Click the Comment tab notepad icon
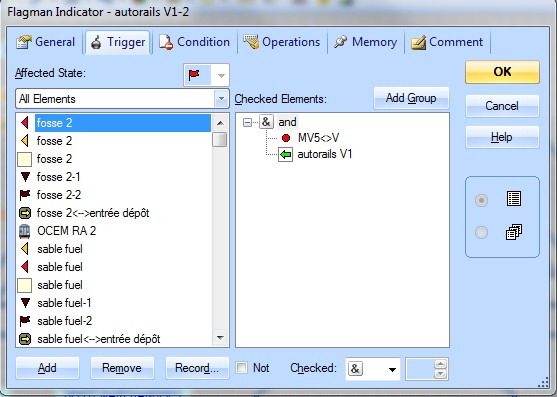 [418, 43]
